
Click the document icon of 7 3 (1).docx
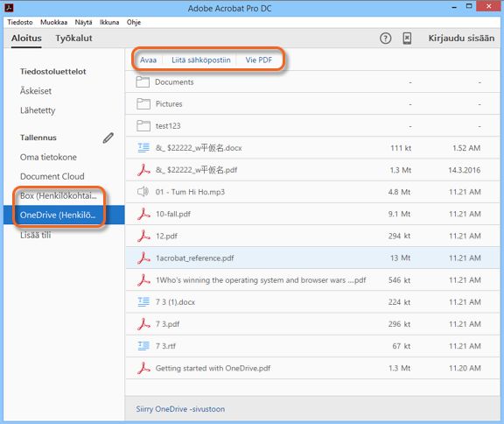click(x=143, y=301)
